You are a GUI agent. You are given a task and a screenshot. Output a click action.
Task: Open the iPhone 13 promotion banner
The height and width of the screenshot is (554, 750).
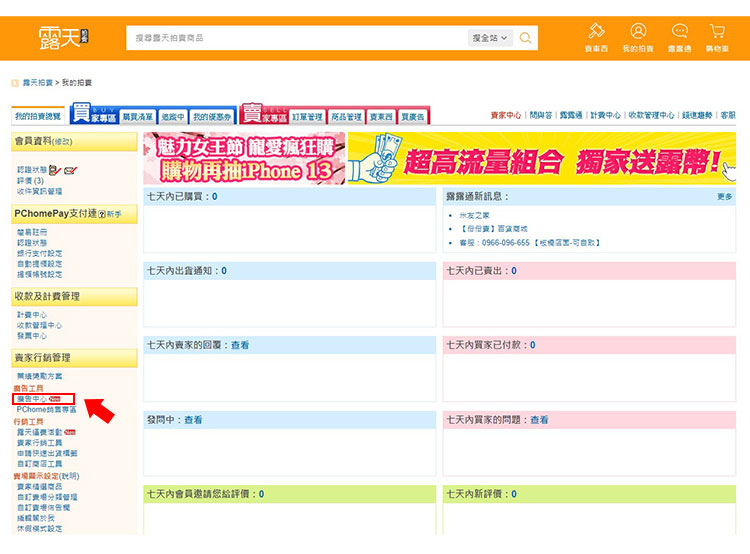point(244,158)
